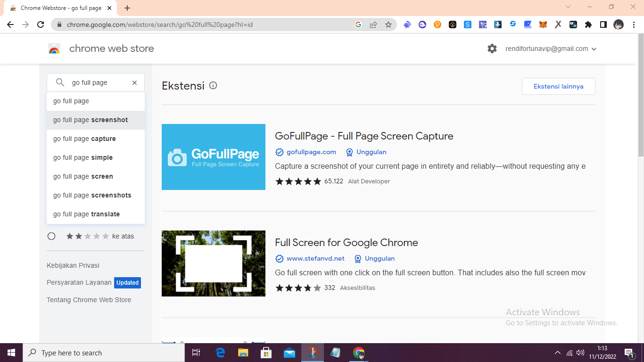Screen dimensions: 644x362
Task: Open the Tentang Chrome Web Store link
Action: pos(89,300)
